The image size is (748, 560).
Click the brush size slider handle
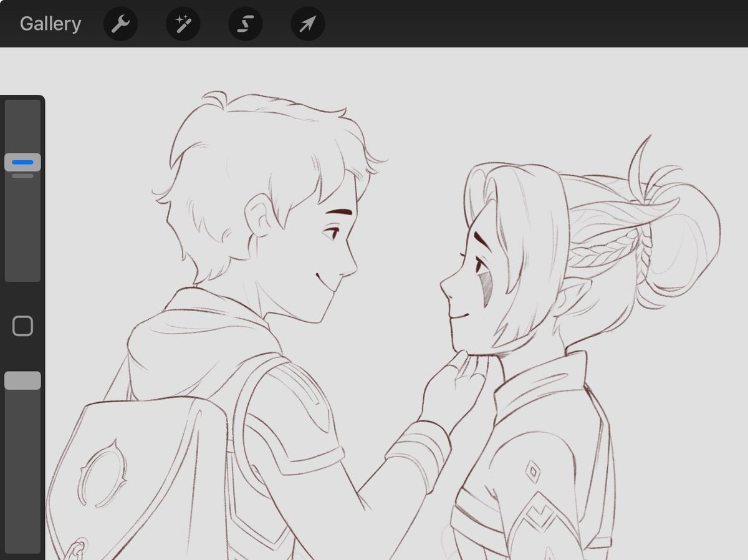click(x=22, y=162)
